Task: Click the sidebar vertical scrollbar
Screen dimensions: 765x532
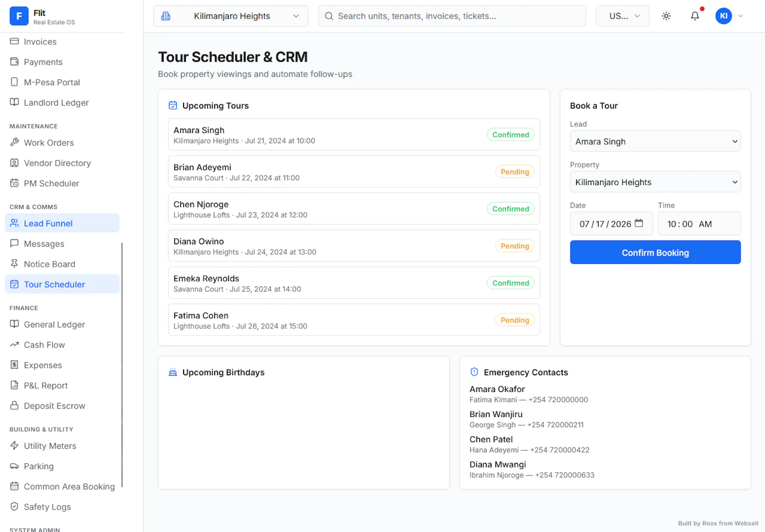Action: click(122, 365)
